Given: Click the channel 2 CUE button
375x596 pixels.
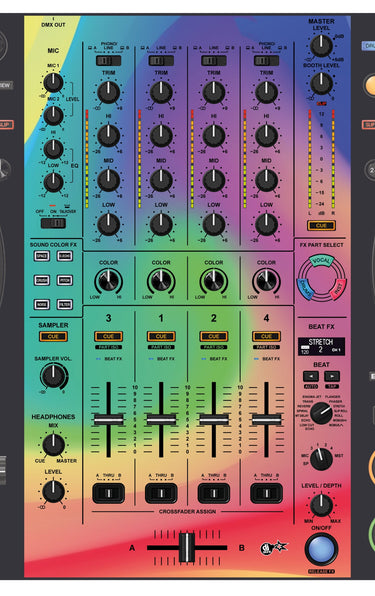Looking at the screenshot, I should tap(214, 336).
